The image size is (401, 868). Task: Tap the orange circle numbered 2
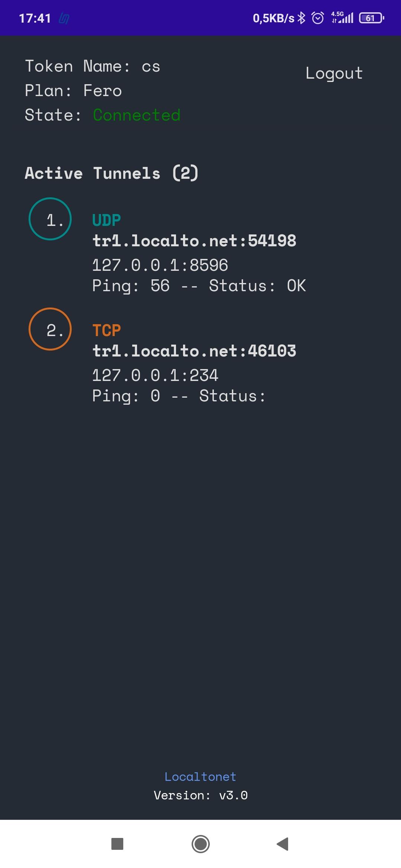[50, 329]
